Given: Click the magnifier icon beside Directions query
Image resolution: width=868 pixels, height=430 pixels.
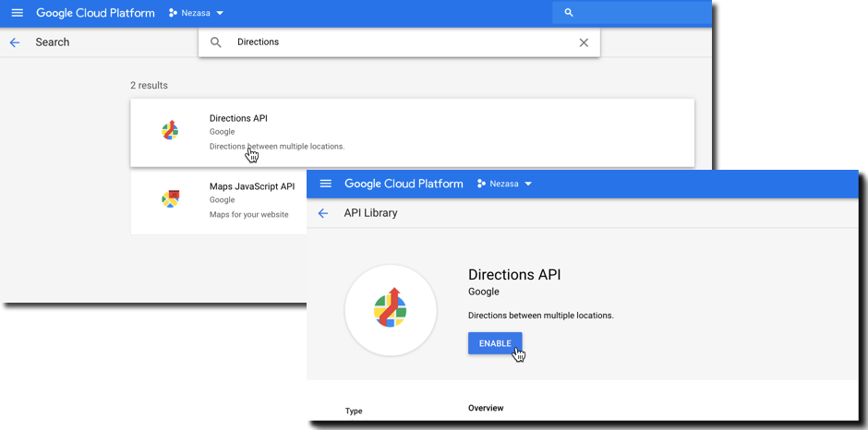Looking at the screenshot, I should [216, 42].
